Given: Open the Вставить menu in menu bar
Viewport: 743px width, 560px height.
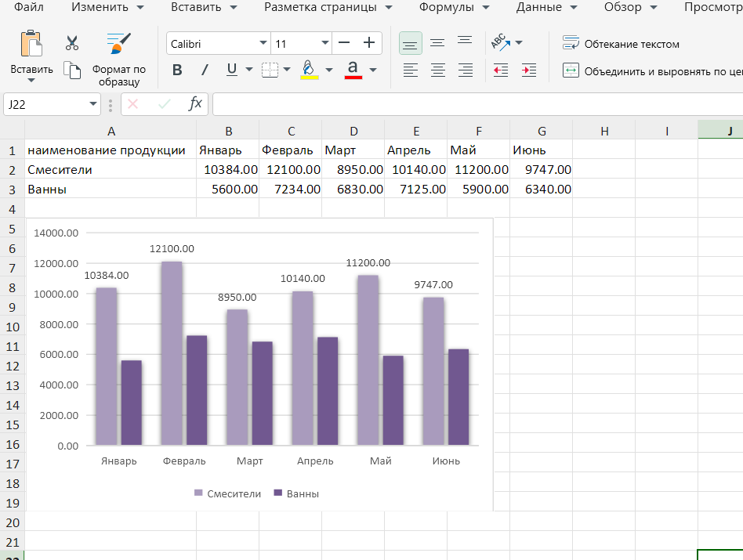Looking at the screenshot, I should pyautogui.click(x=204, y=7).
